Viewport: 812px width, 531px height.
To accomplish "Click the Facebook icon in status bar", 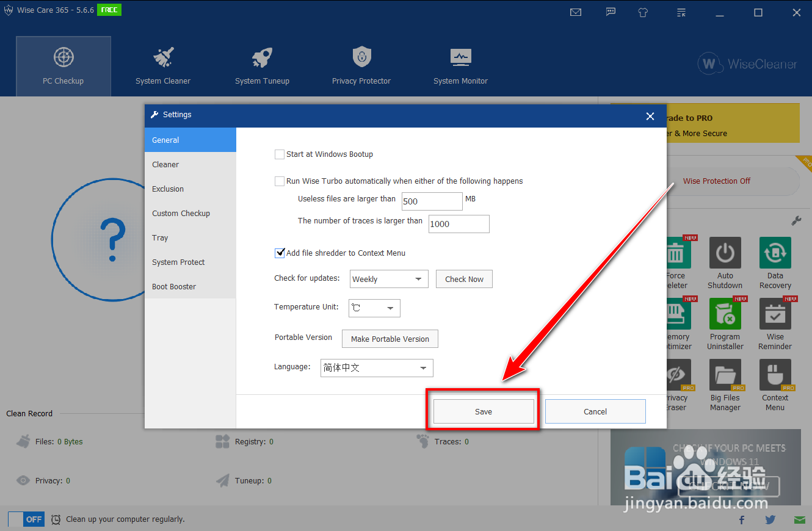I will 742,520.
